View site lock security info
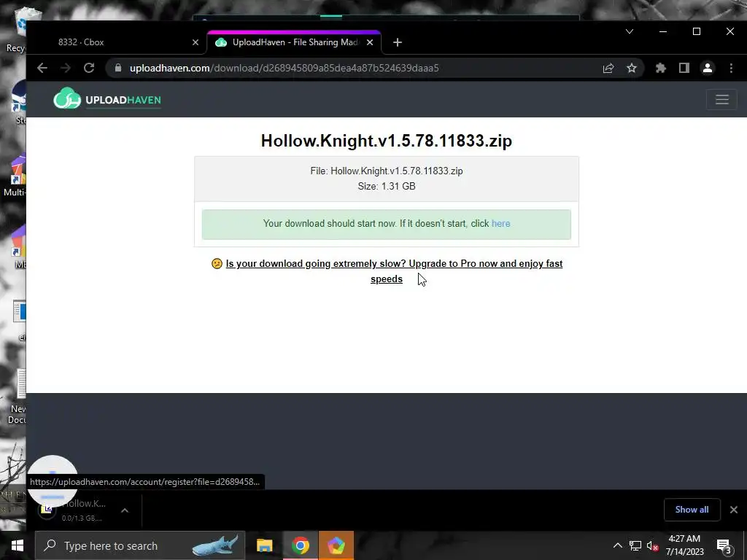This screenshot has height=560, width=747. pyautogui.click(x=118, y=68)
